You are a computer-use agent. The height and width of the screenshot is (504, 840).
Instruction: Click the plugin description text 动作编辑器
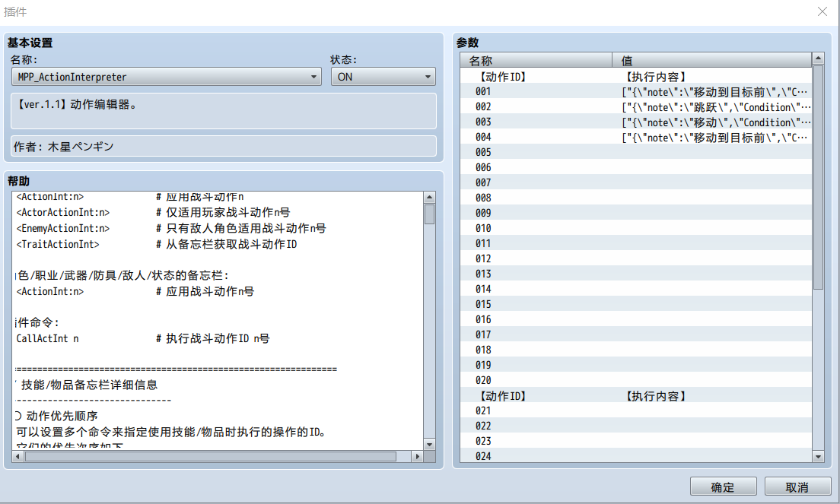point(103,105)
